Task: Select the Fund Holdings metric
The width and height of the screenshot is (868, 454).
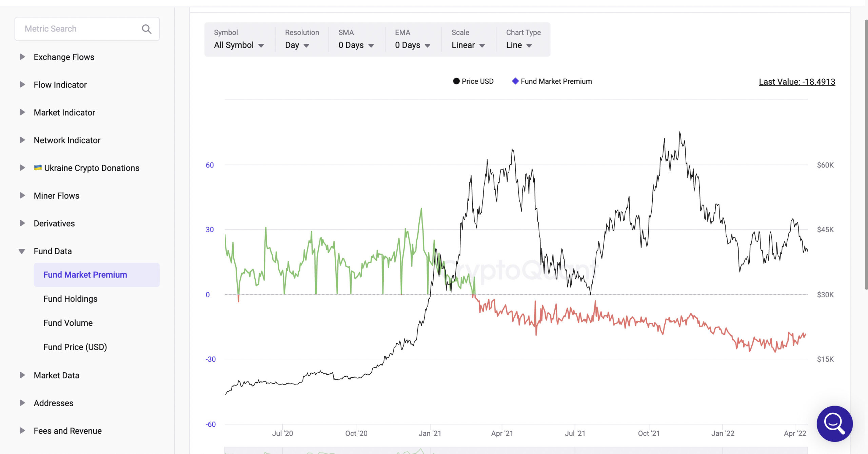Action: pyautogui.click(x=70, y=299)
